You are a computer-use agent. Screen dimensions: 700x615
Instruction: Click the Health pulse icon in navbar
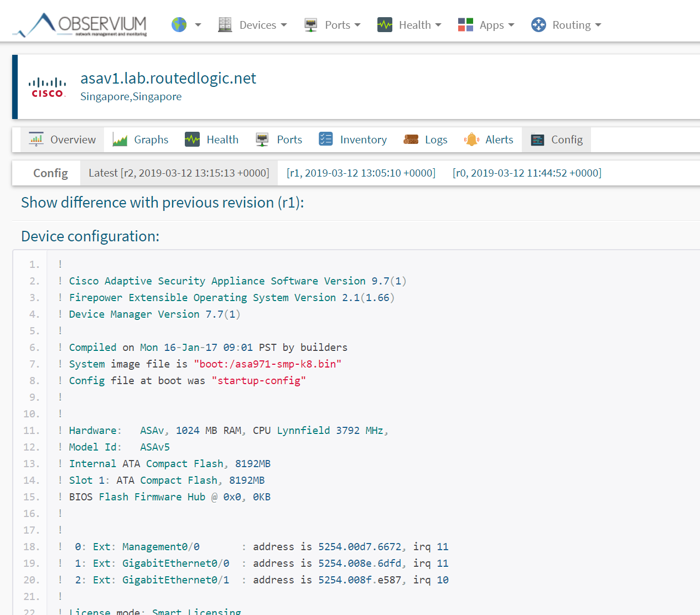[x=385, y=25]
